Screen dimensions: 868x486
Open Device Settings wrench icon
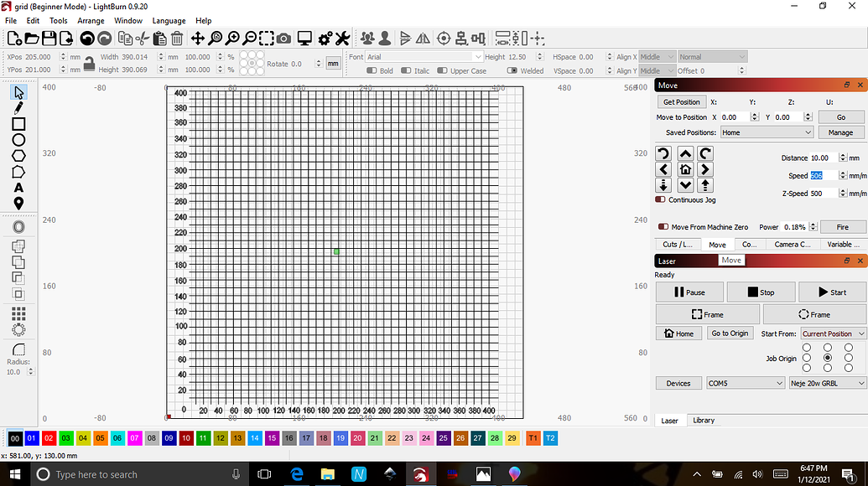342,39
